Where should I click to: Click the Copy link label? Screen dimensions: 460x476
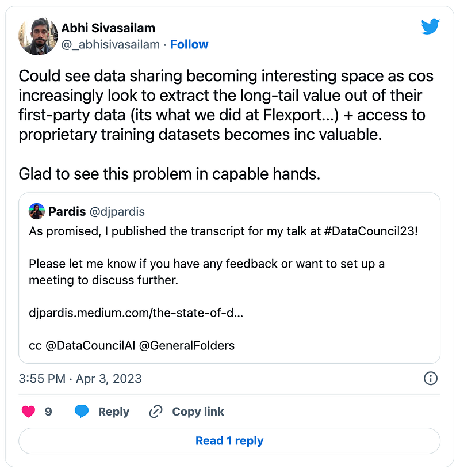198,412
